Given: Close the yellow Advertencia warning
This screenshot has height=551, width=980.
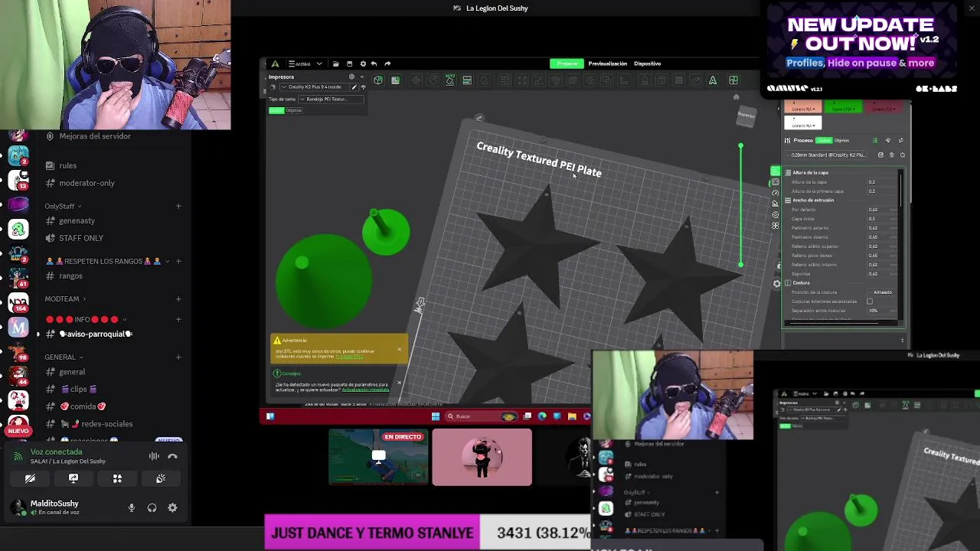Looking at the screenshot, I should 399,350.
